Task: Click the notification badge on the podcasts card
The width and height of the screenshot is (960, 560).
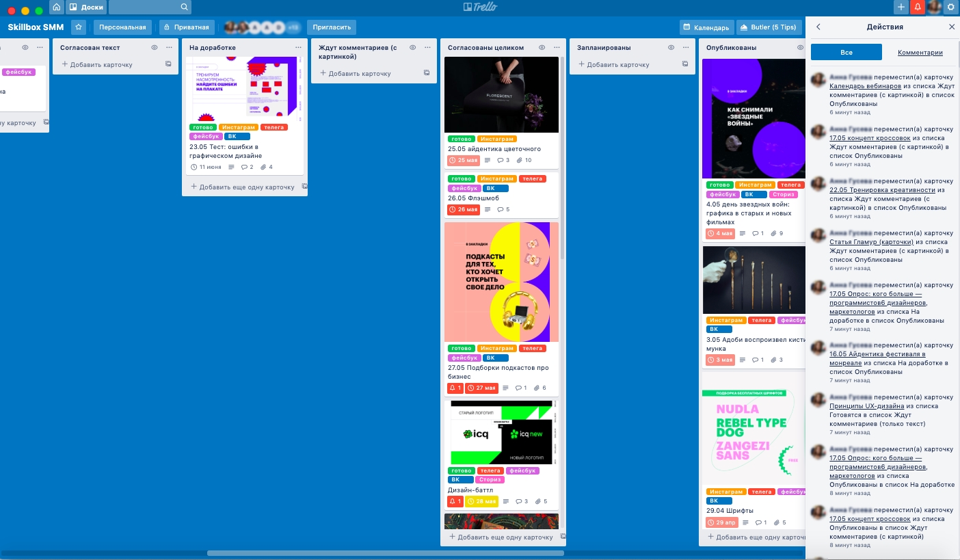Action: click(x=455, y=388)
